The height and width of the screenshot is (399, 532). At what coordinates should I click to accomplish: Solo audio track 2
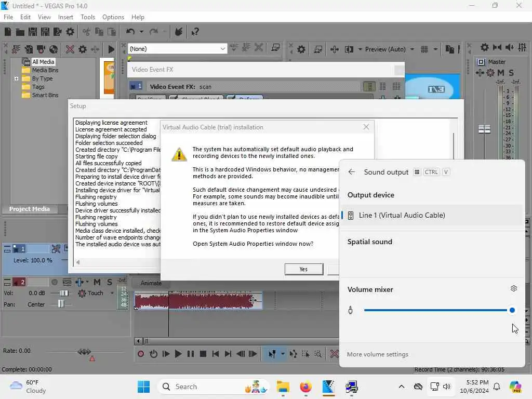(110, 282)
